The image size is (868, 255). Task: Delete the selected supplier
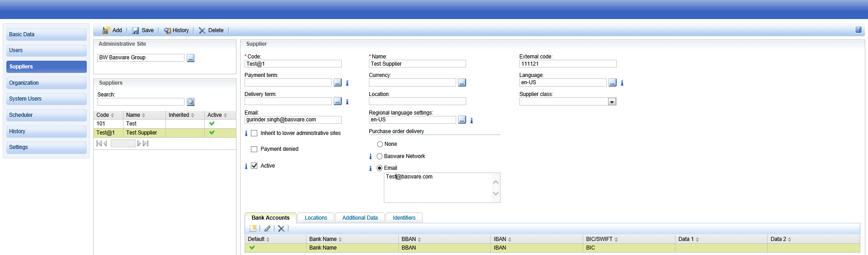point(211,30)
